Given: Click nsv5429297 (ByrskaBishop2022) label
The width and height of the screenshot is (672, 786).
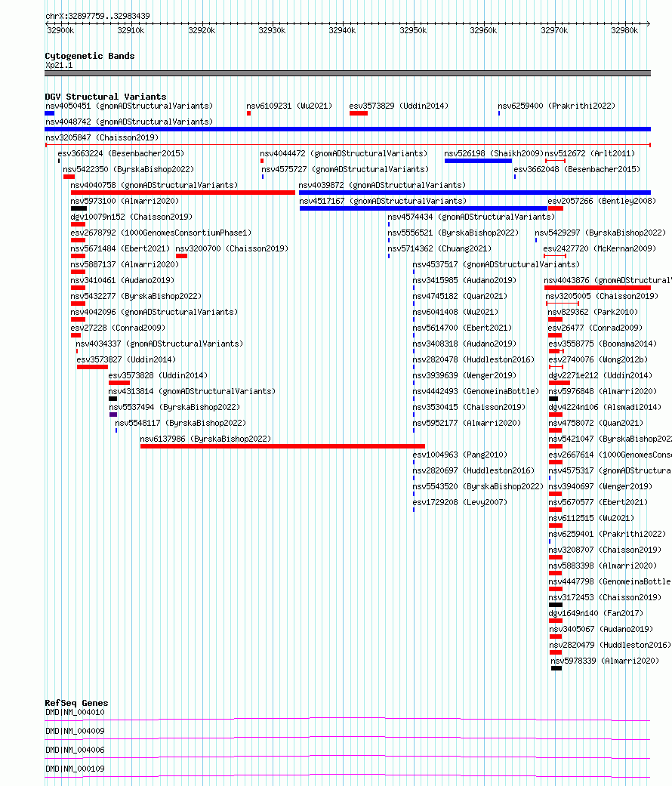Looking at the screenshot, I should [x=600, y=233].
